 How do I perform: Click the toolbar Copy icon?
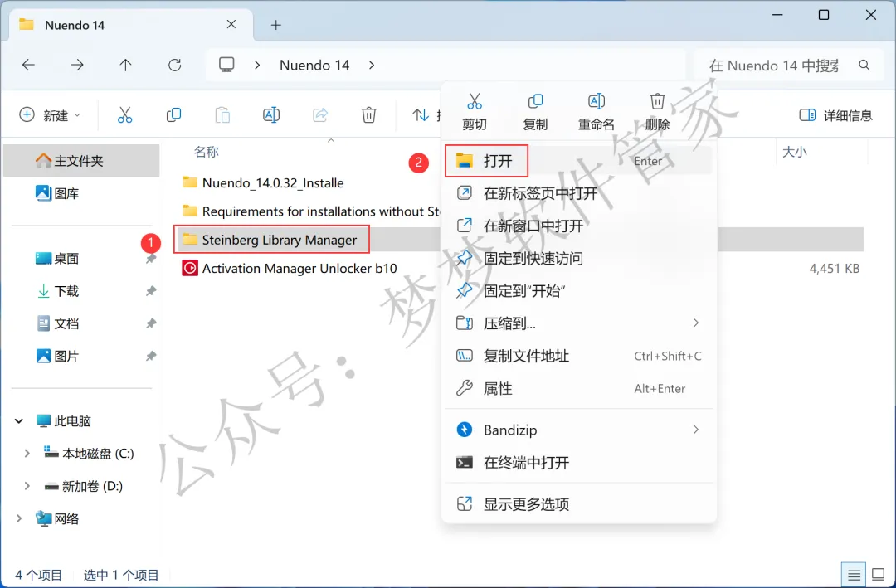tap(173, 114)
